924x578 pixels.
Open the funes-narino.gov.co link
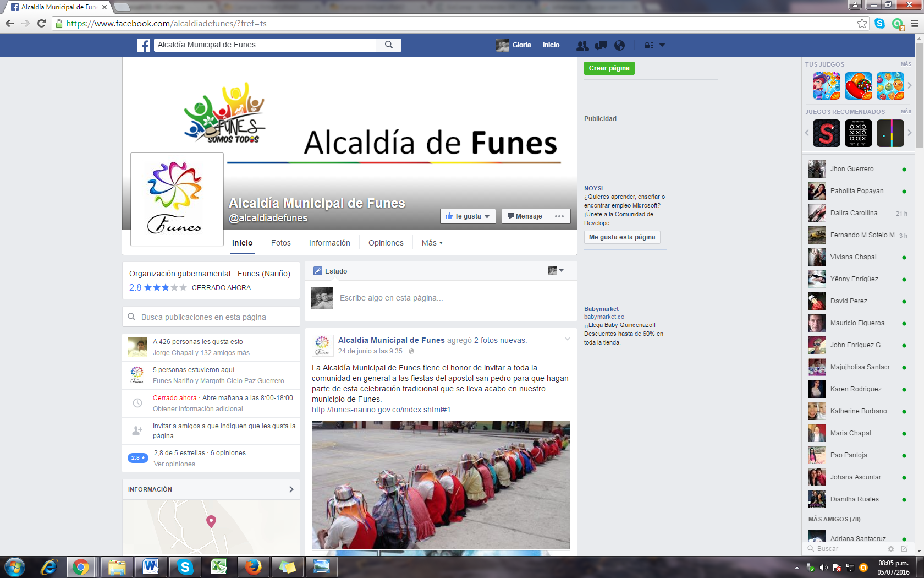coord(381,410)
